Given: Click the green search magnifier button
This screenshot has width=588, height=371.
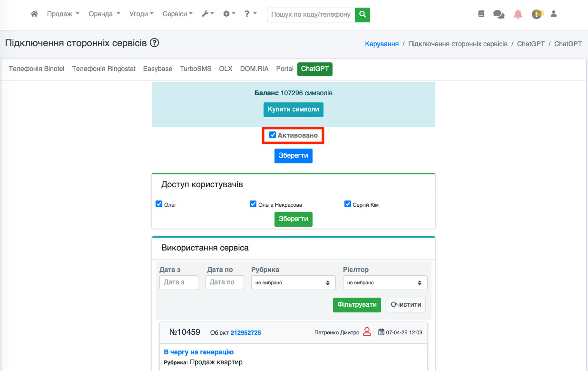Looking at the screenshot, I should [363, 15].
